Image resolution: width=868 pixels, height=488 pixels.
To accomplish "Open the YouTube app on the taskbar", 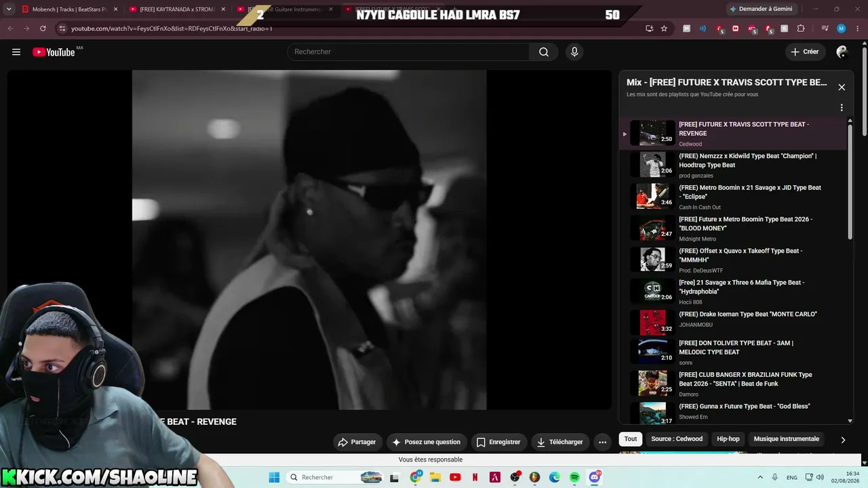I will [x=455, y=477].
